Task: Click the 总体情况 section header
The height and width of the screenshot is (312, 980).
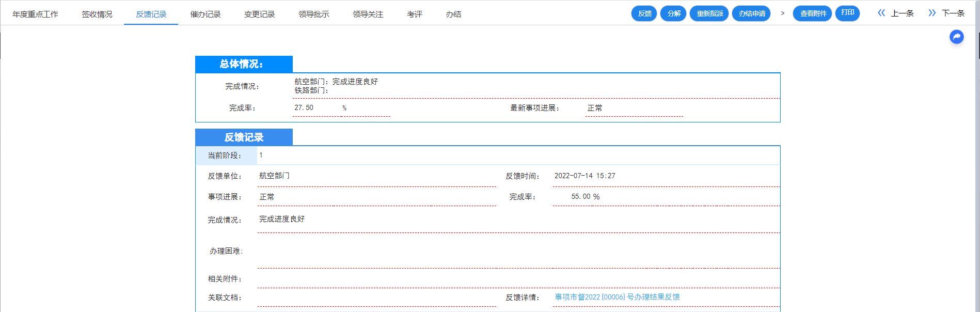Action: coord(244,64)
